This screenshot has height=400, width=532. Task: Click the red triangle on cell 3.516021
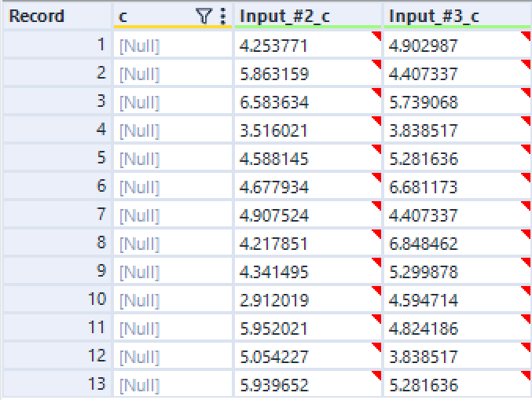tap(376, 121)
